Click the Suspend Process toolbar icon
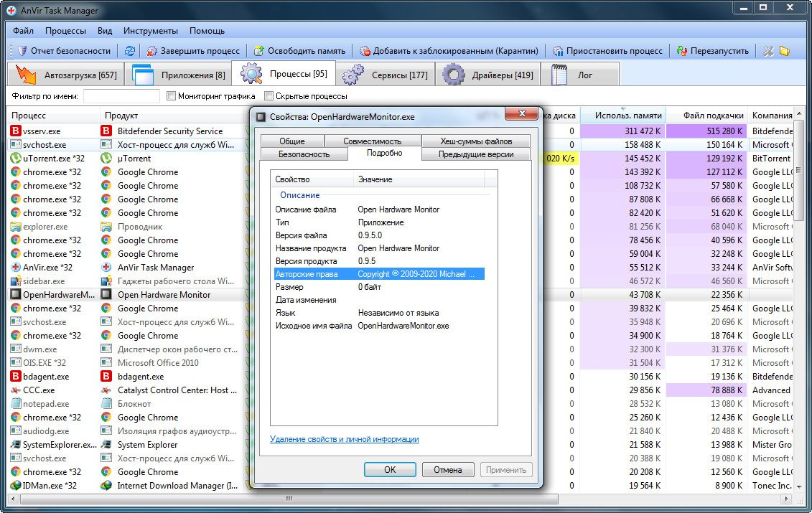 tap(558, 51)
